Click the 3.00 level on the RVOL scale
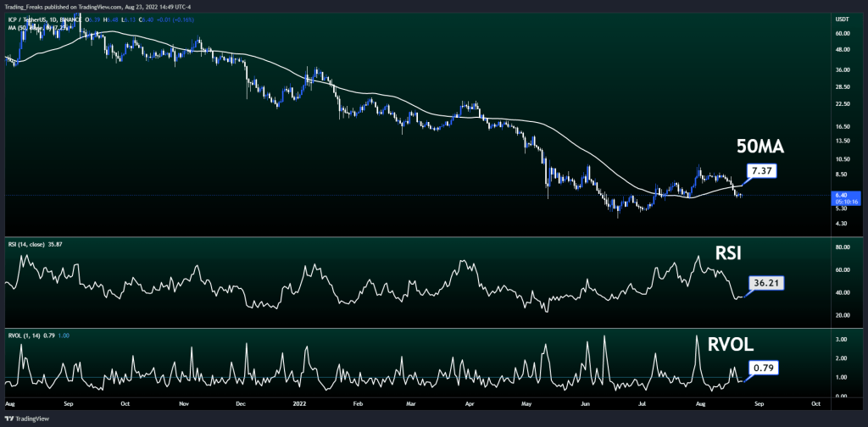 point(841,338)
